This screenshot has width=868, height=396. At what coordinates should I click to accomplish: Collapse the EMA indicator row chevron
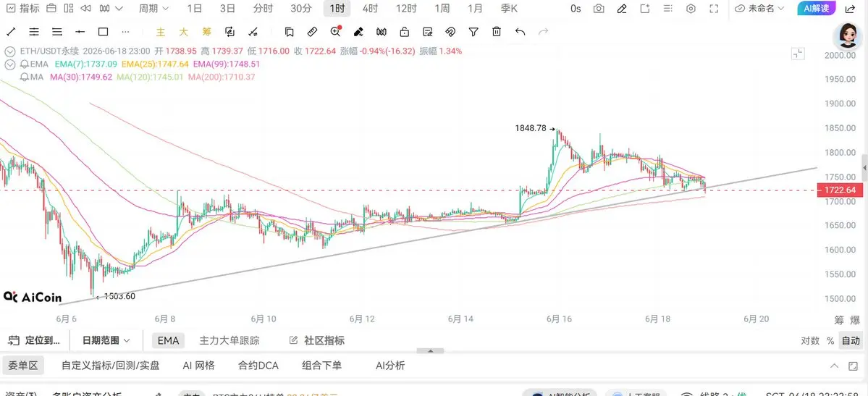pyautogui.click(x=9, y=64)
